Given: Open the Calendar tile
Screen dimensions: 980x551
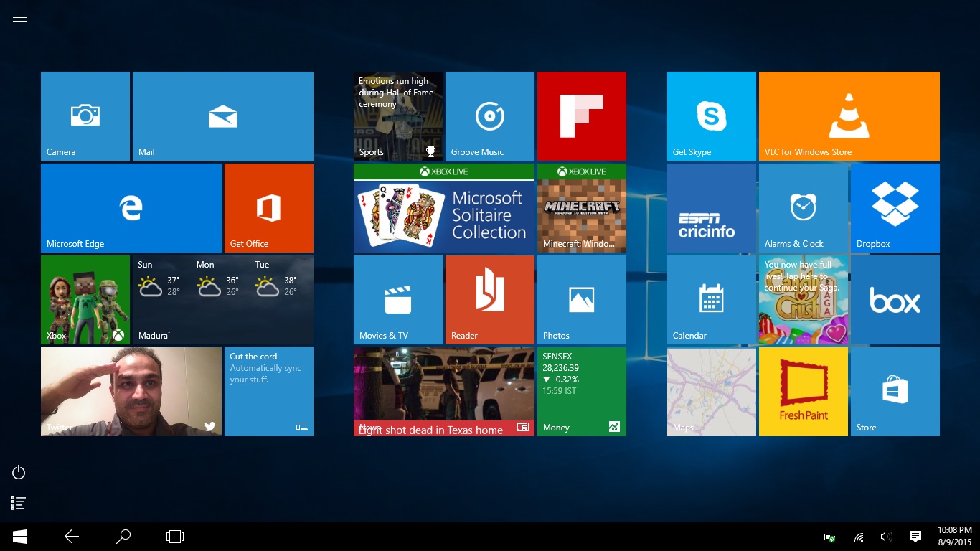Looking at the screenshot, I should click(712, 300).
